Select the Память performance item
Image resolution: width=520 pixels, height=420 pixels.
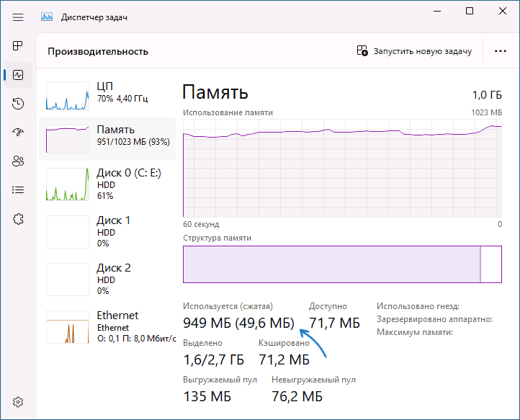(107, 138)
